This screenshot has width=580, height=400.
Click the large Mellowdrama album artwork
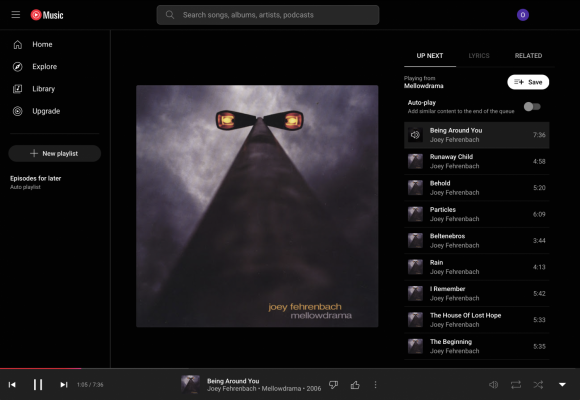(x=257, y=206)
